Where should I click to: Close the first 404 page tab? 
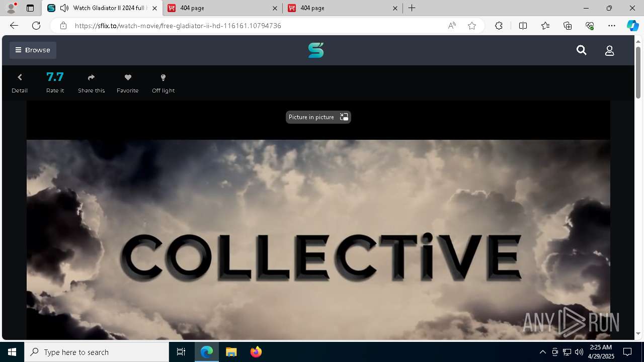coord(275,8)
